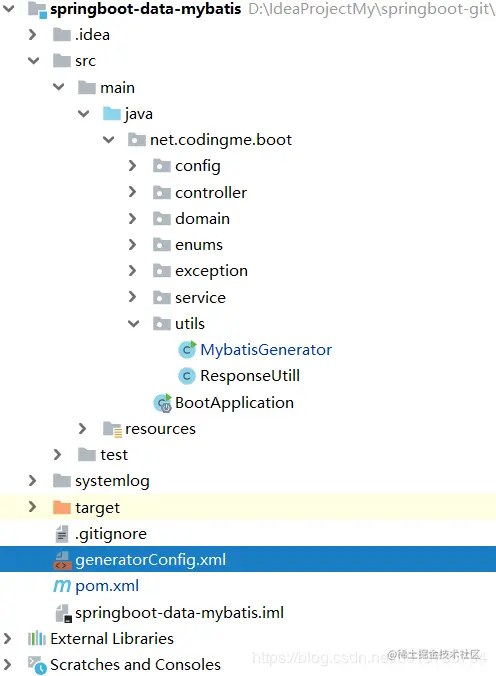Viewport: 496px width, 676px height.
Task: Click the resources folder icon
Action: (113, 429)
